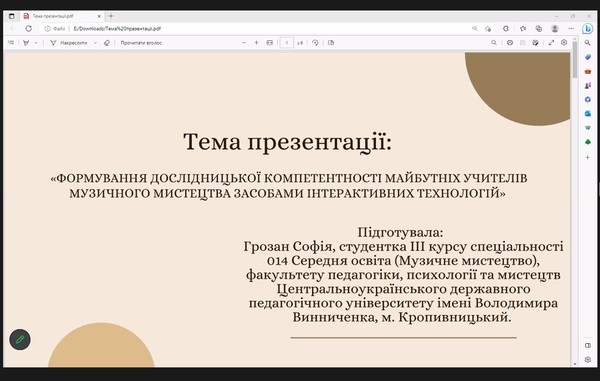Open PDF viewer settings gear
The height and width of the screenshot is (381, 600).
point(564,43)
